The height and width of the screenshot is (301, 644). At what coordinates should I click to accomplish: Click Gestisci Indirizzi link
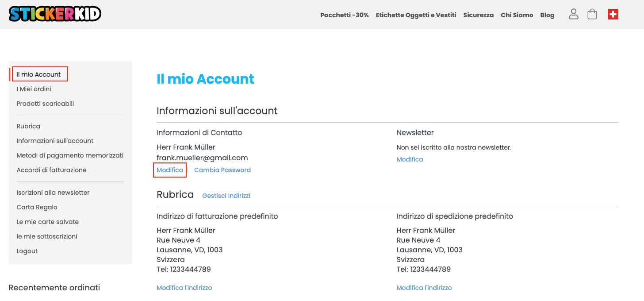point(226,196)
